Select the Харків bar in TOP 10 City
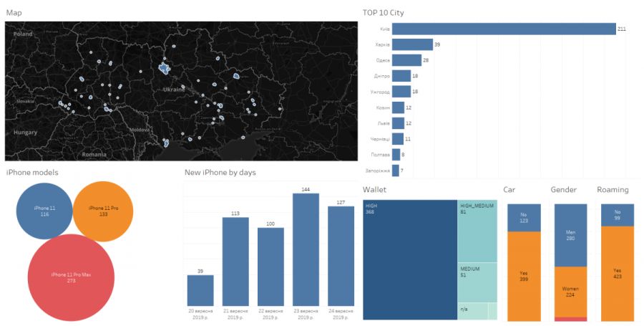This screenshot has height=326, width=644. tap(411, 44)
